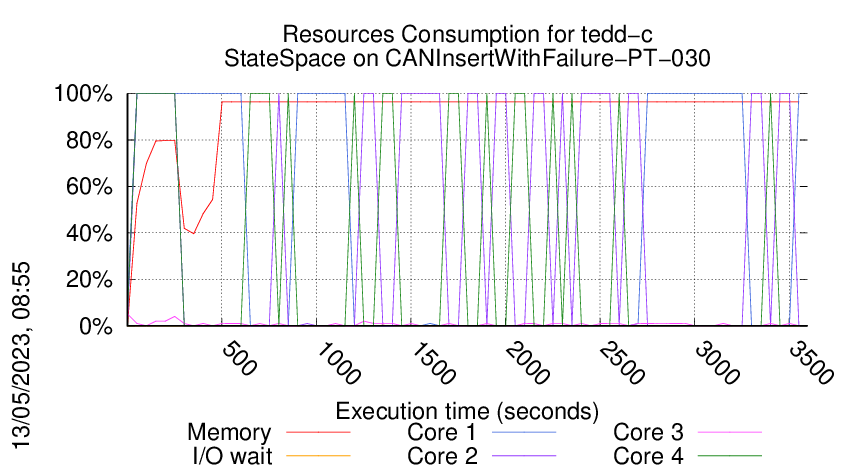Screen dimensions: 850x475
Task: Click the 'Core 4' legend label
Action: pos(648,456)
